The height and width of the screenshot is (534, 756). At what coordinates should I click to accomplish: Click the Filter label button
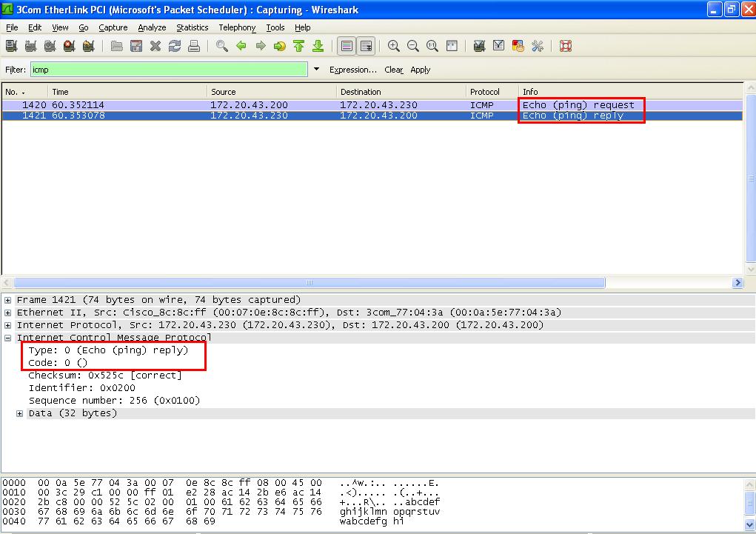point(16,70)
